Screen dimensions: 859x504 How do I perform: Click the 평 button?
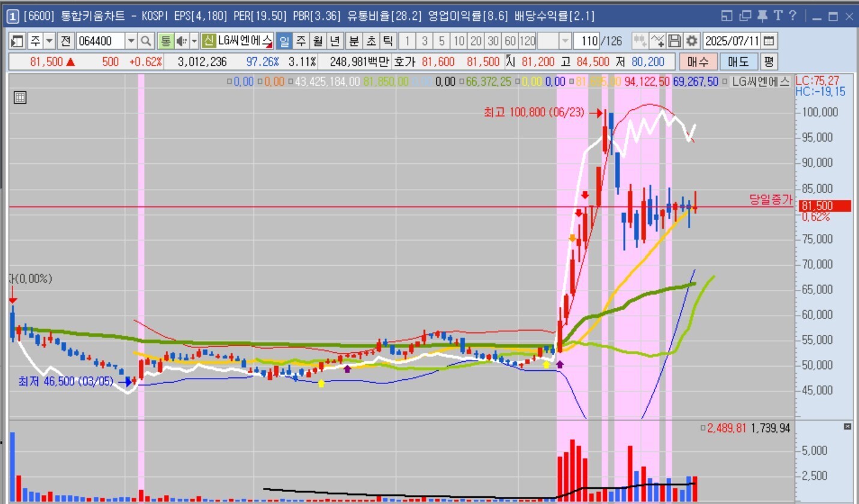[x=768, y=62]
